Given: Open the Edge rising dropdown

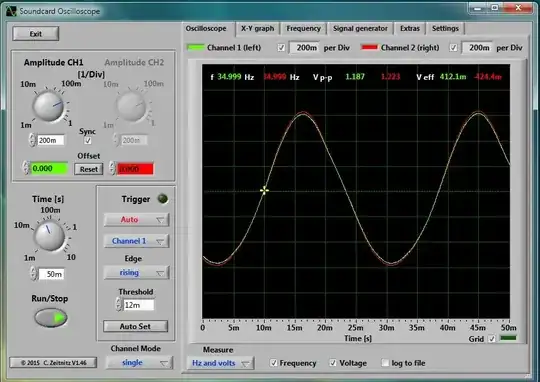Looking at the screenshot, I should (137, 273).
